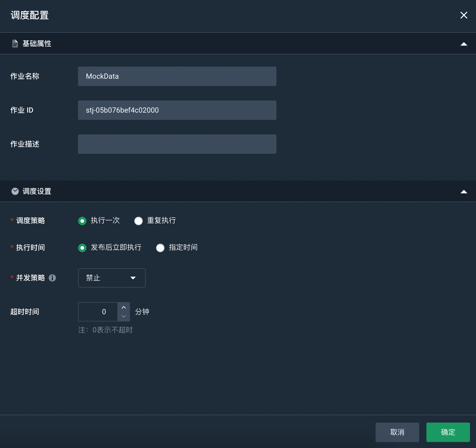Collapse the 调度设置 section arrow

point(464,192)
